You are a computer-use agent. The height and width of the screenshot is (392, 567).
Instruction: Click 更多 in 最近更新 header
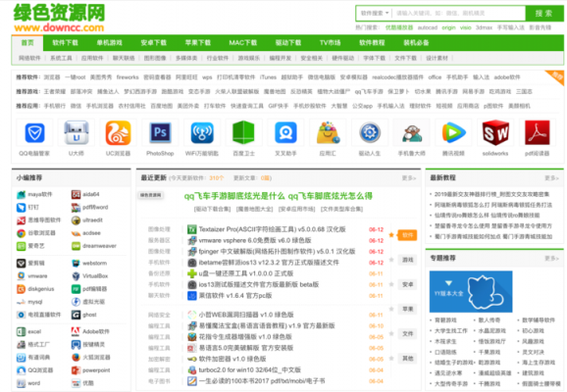[409, 178]
